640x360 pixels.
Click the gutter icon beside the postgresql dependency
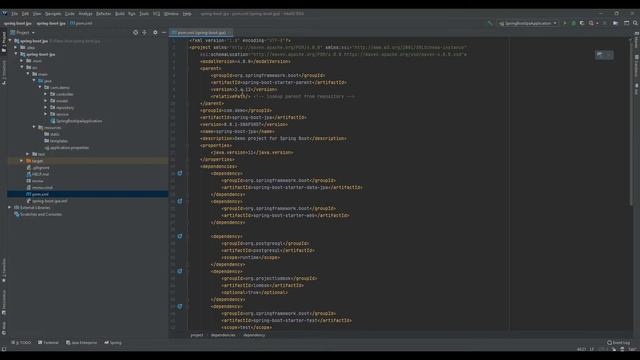point(180,236)
